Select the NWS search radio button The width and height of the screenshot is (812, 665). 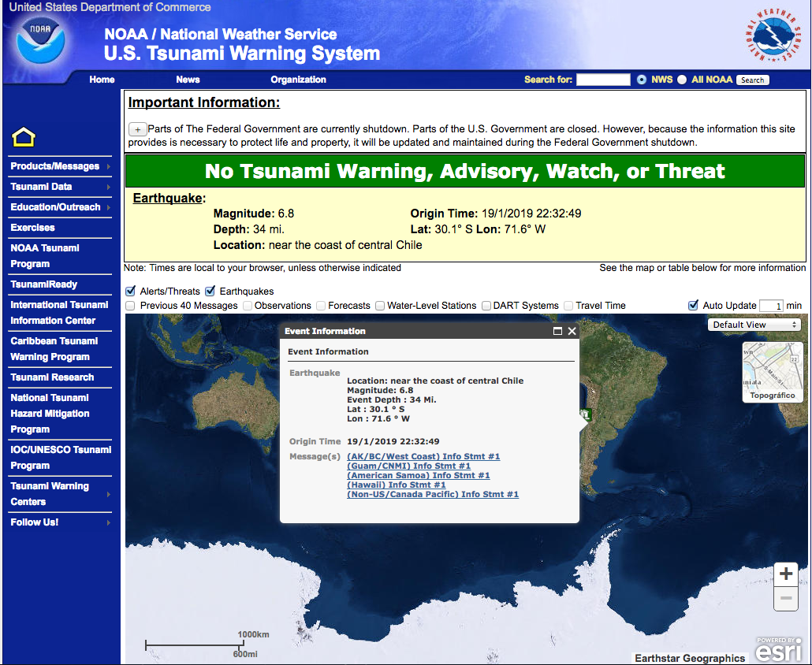(x=642, y=80)
